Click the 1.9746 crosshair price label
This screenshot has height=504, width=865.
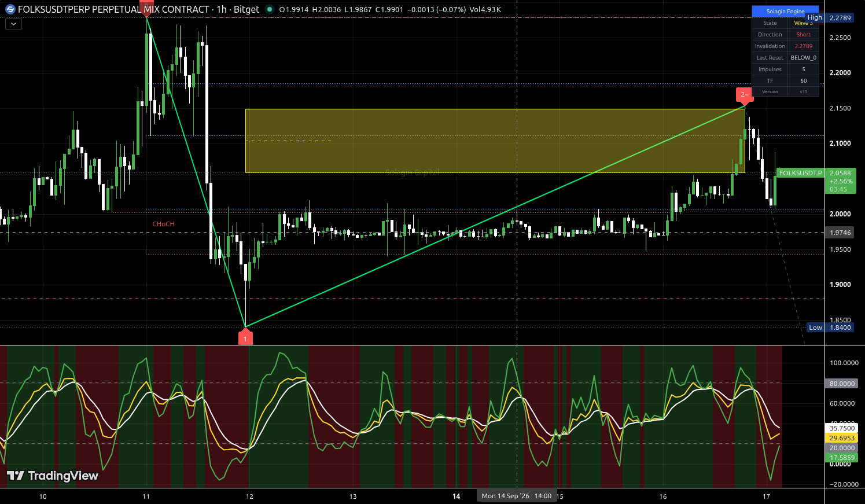840,233
